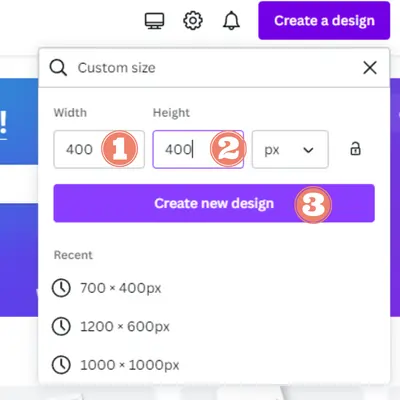400x400 pixels.
Task: Toggle the aspect ratio lock
Action: pyautogui.click(x=355, y=149)
